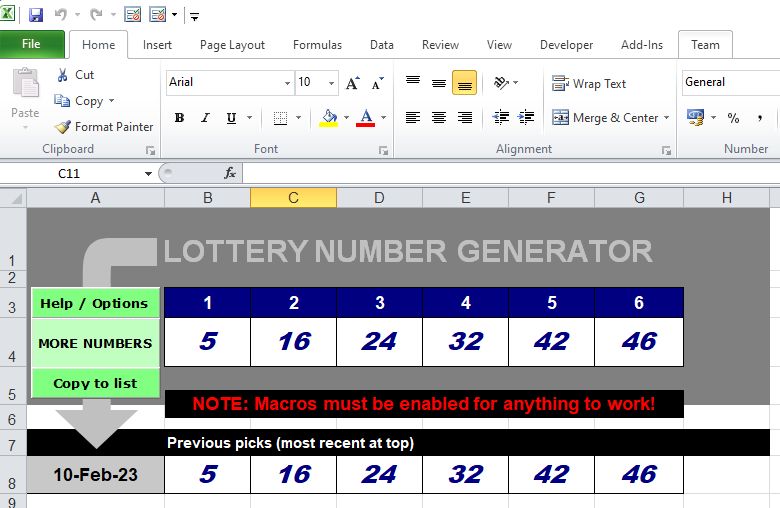Expand the borders options arrow

pyautogui.click(x=298, y=118)
